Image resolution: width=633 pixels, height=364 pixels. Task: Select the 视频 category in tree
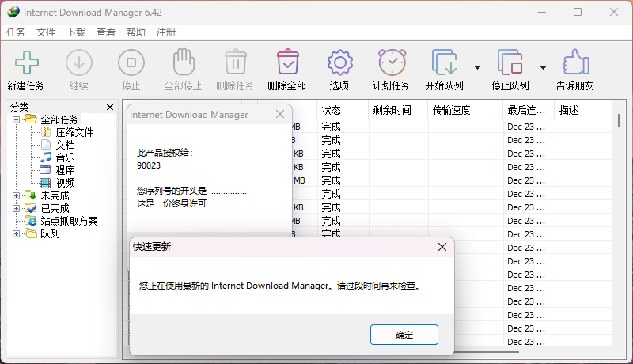pyautogui.click(x=65, y=183)
